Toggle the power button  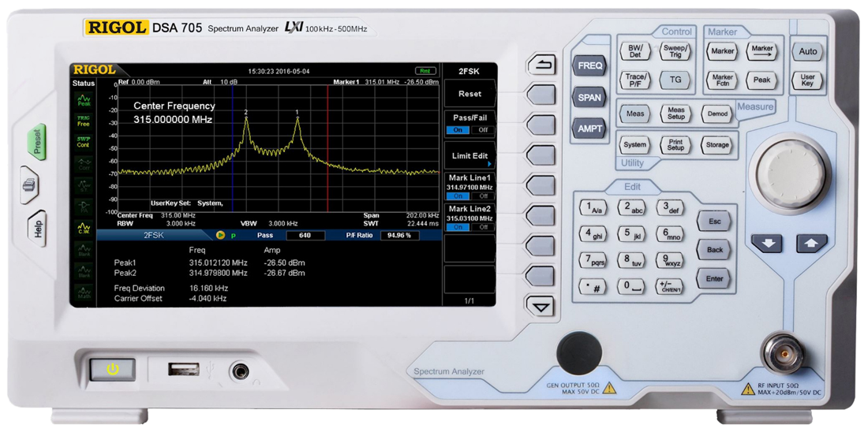(112, 370)
